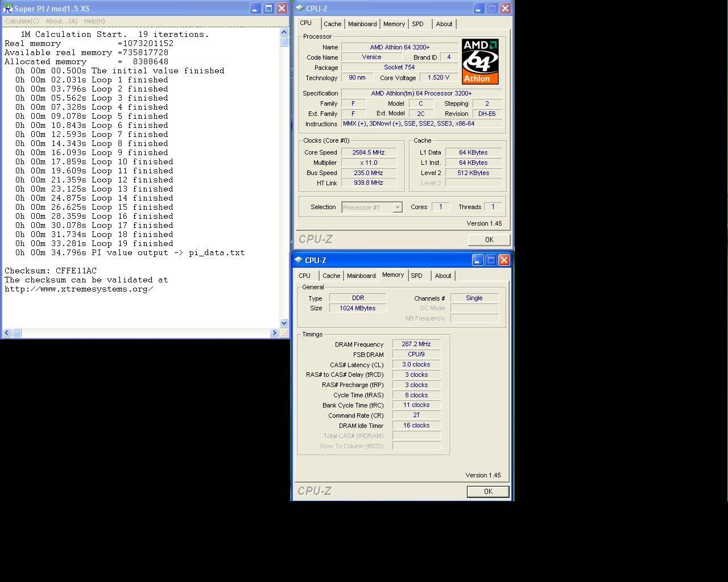This screenshot has width=728, height=582.
Task: Click OK in the upper CPU-Z window
Action: 489,240
